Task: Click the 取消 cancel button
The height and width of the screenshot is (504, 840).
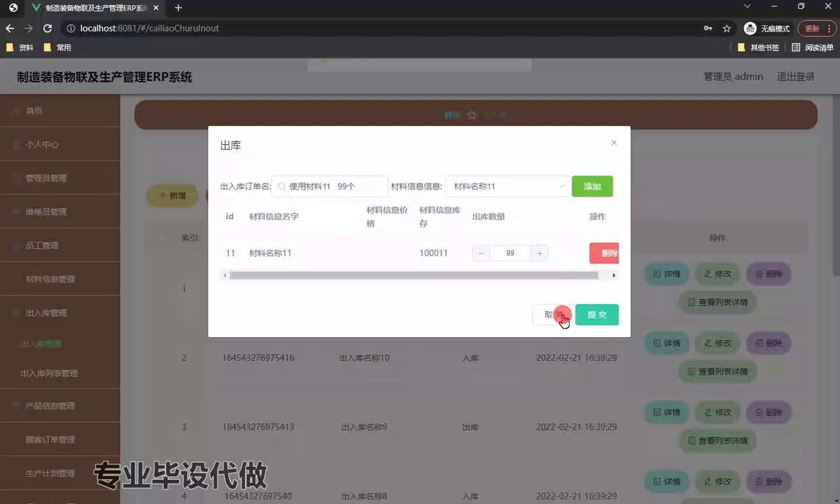Action: point(552,315)
